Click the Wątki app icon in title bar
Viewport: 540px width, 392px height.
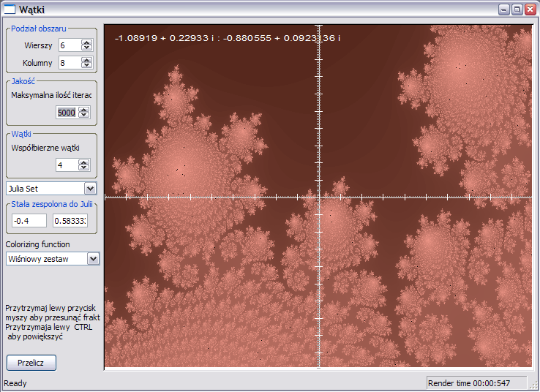[x=10, y=10]
